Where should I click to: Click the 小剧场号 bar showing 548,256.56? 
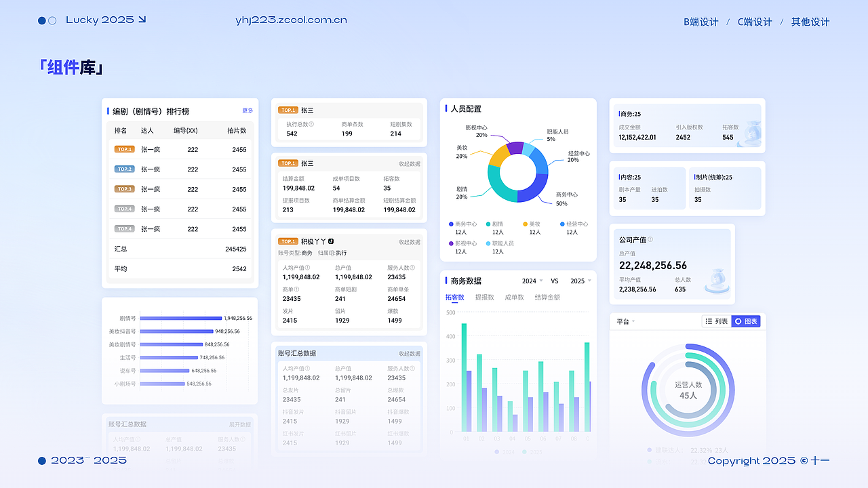[162, 384]
